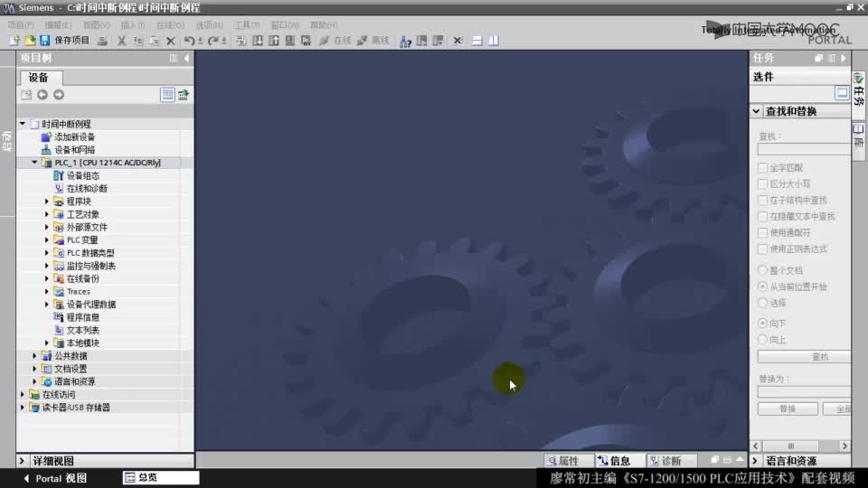This screenshot has height=488, width=868.
Task: Select the 向上 radio button
Action: point(763,339)
